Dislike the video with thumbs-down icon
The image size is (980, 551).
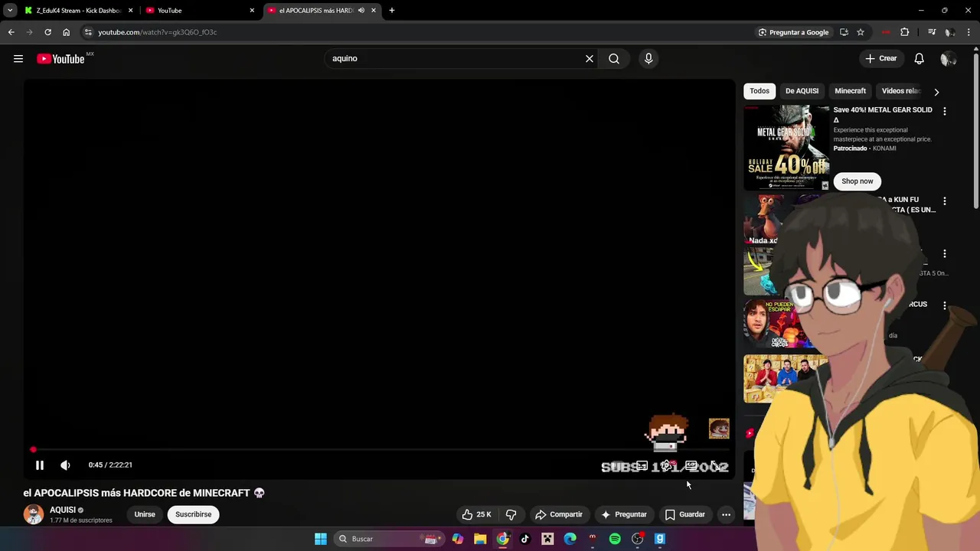511,514
